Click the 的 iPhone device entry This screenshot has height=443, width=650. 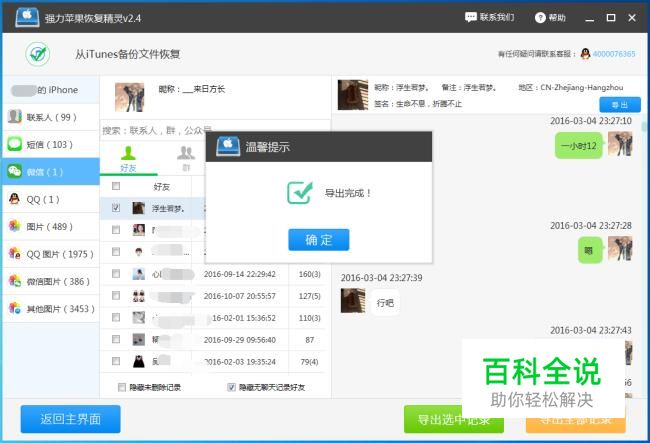click(51, 90)
